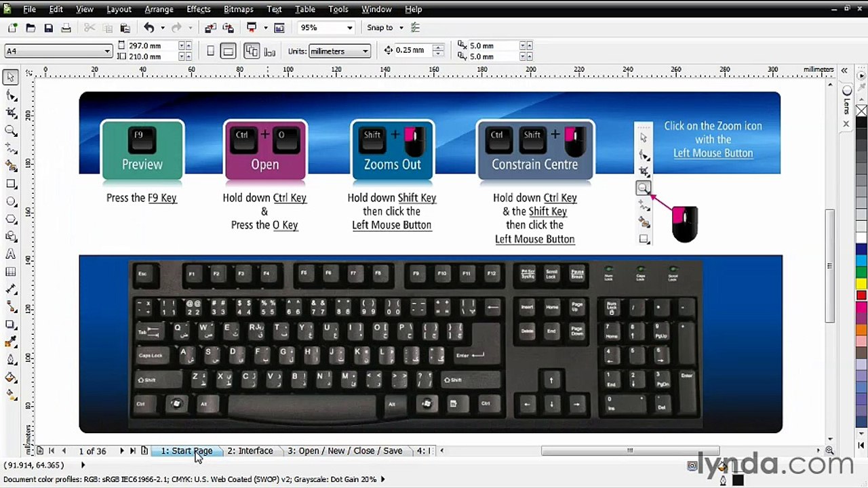The height and width of the screenshot is (488, 868).
Task: Click the horizontal scrollbar thumb
Action: tap(630, 451)
